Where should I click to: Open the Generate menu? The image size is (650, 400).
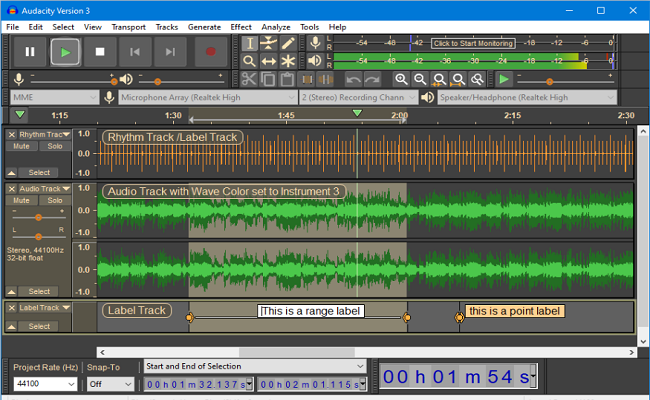tap(204, 27)
